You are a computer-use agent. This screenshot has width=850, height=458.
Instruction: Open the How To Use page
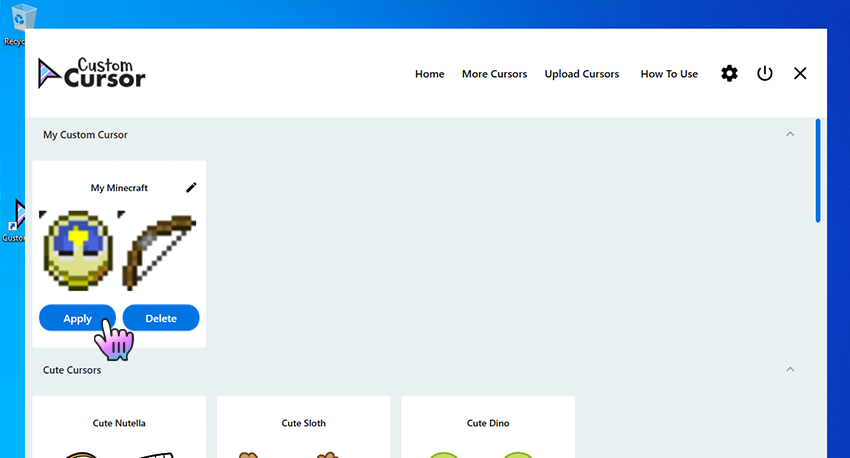[669, 74]
